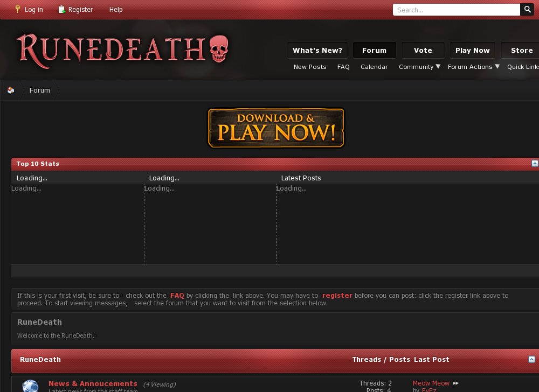
Task: Toggle the Forum breadcrumb entry
Action: [39, 90]
